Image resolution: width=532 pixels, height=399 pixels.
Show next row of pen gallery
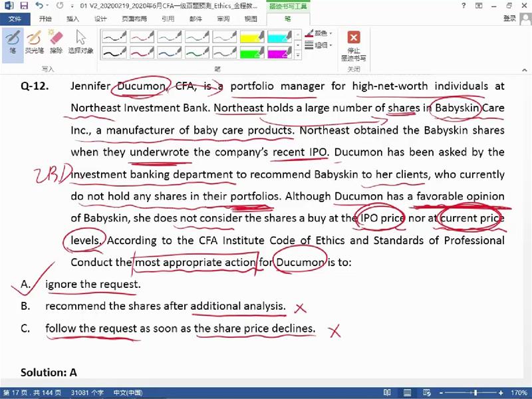click(x=297, y=45)
